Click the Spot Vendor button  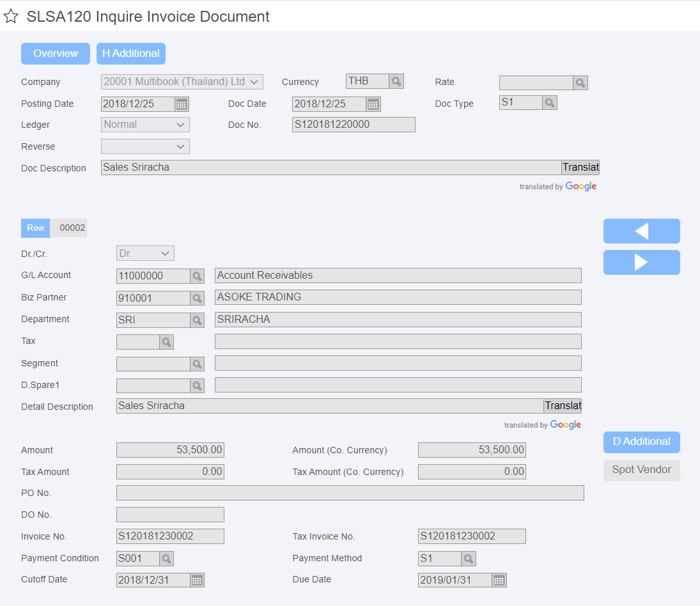[x=642, y=470]
